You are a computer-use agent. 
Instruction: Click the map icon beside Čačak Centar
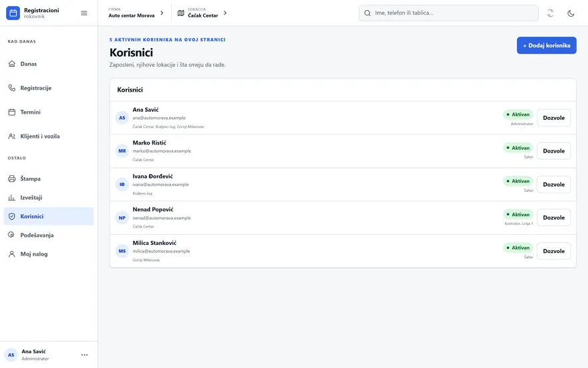click(x=181, y=13)
